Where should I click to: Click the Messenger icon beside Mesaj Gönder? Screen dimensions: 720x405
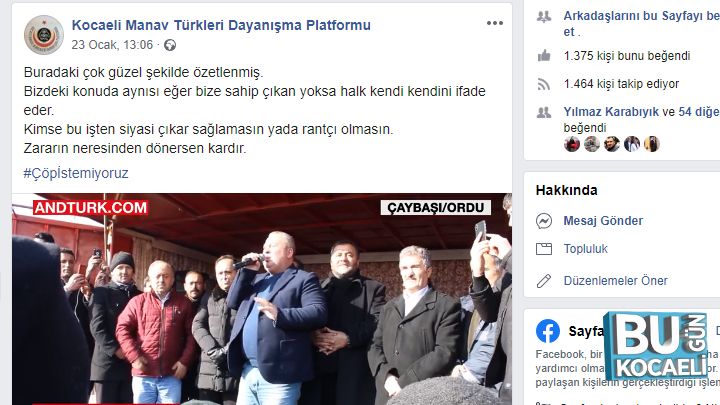[544, 221]
